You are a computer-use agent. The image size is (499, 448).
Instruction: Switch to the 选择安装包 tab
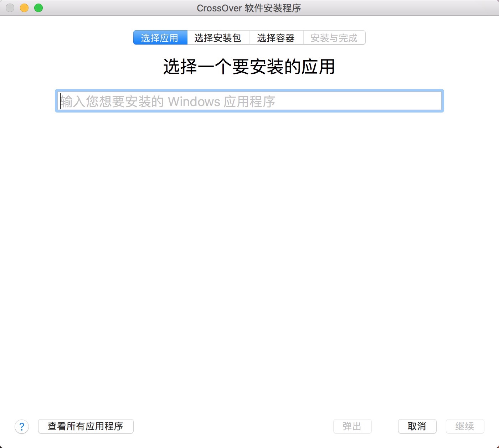(218, 38)
